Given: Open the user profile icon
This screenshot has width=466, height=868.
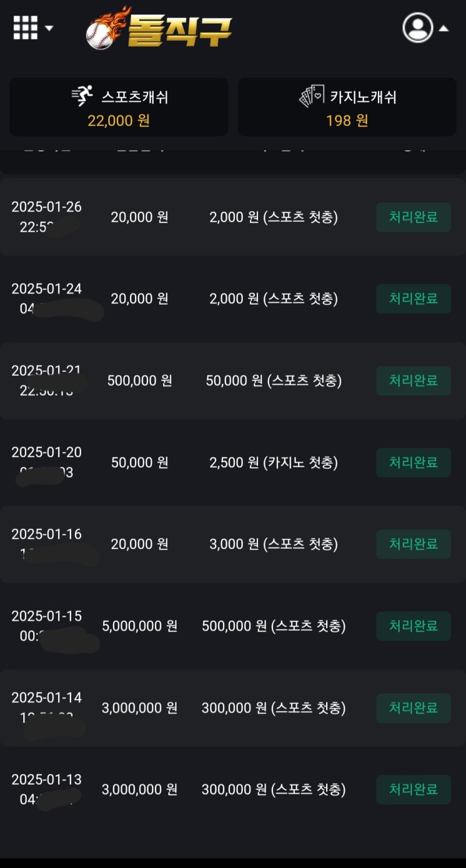Looking at the screenshot, I should tap(418, 27).
